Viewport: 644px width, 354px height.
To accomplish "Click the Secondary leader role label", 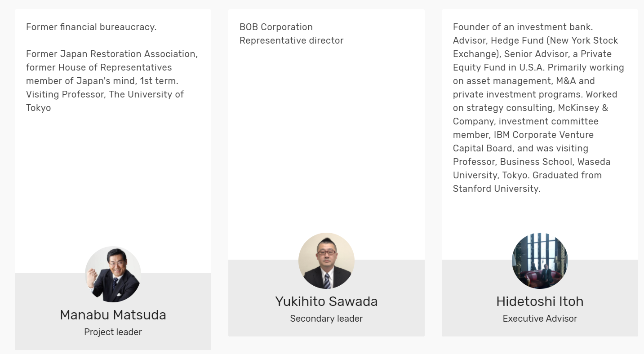I will pos(326,319).
